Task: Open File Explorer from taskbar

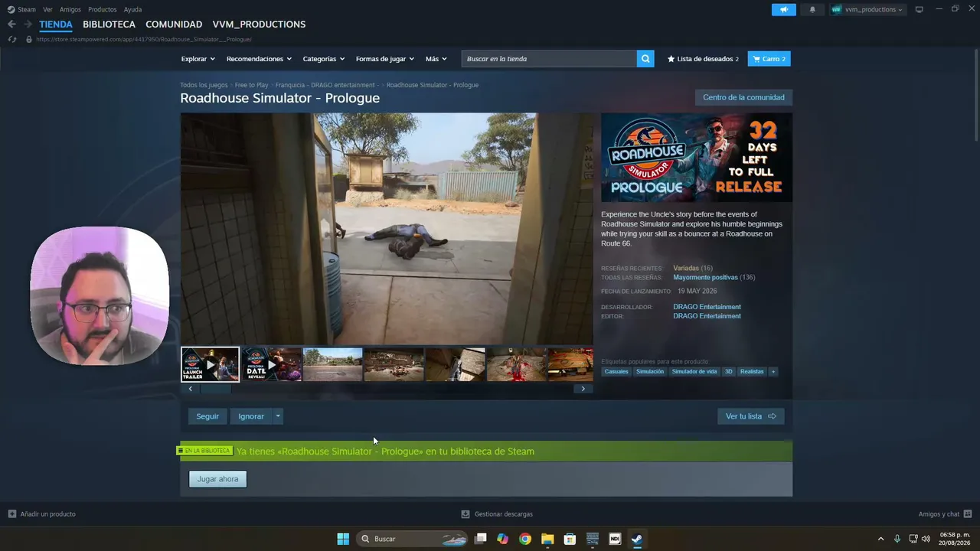Action: pyautogui.click(x=547, y=539)
